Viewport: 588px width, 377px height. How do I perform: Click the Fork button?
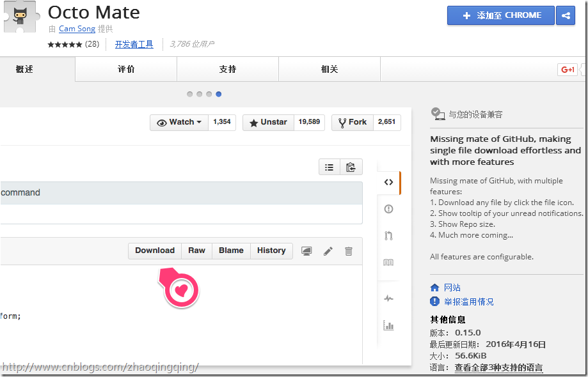[353, 123]
